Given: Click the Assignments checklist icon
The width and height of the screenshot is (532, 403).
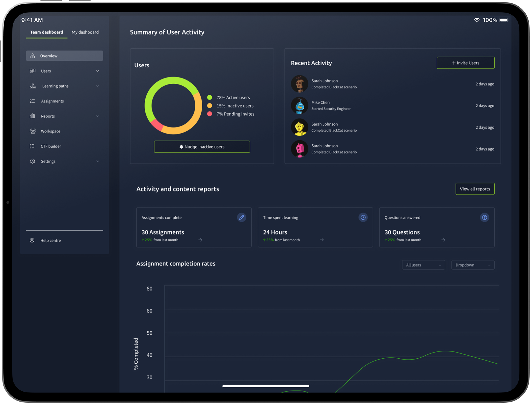Looking at the screenshot, I should pyautogui.click(x=32, y=101).
